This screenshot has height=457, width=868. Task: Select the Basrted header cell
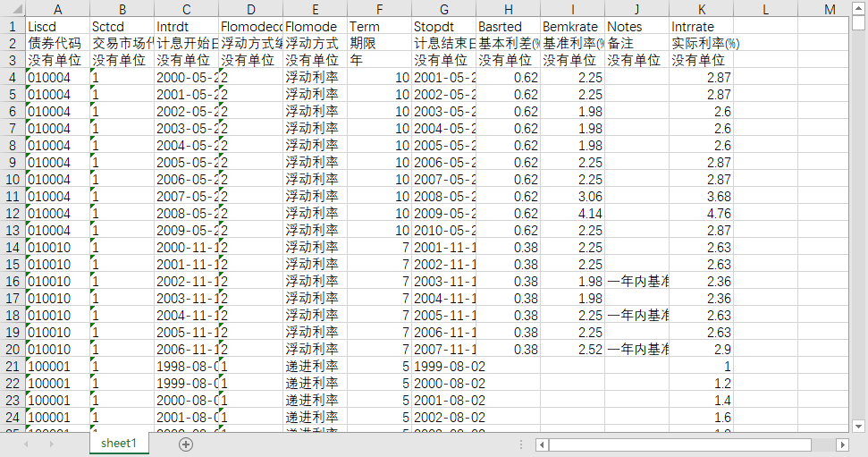pos(508,27)
